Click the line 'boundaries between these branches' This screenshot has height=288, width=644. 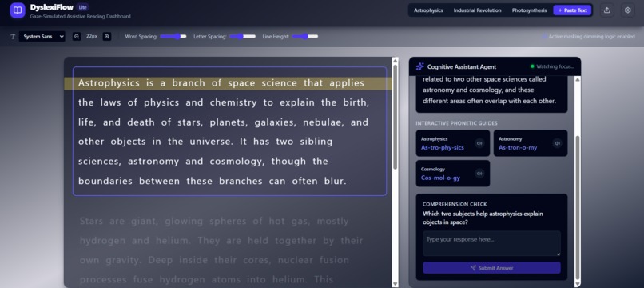coord(213,181)
